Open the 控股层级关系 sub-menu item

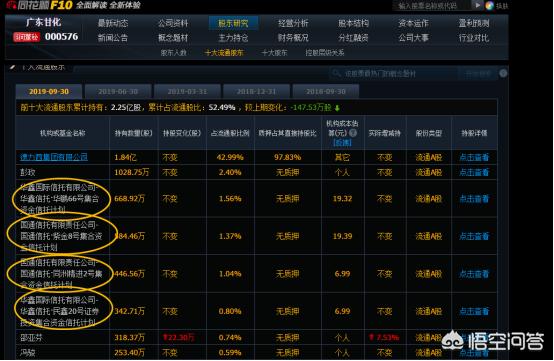[325, 53]
